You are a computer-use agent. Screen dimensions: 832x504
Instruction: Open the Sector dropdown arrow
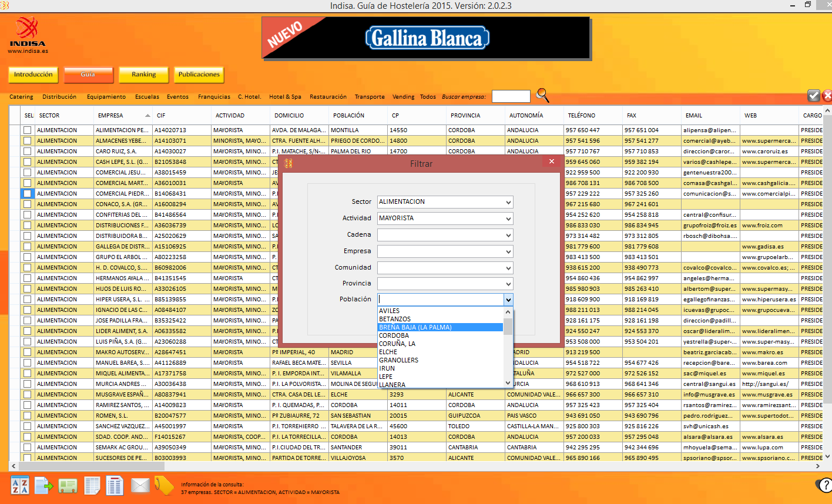[x=508, y=202]
